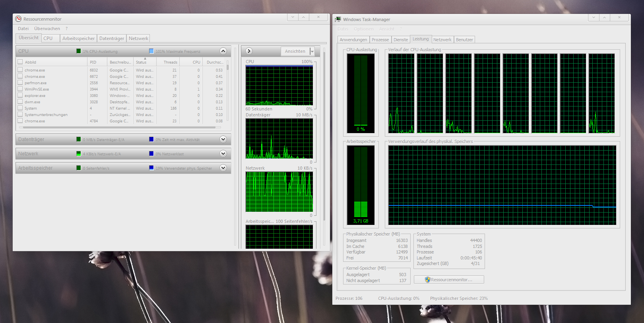Image resolution: width=644 pixels, height=323 pixels.
Task: Expand the Datenträger section
Action: click(223, 139)
